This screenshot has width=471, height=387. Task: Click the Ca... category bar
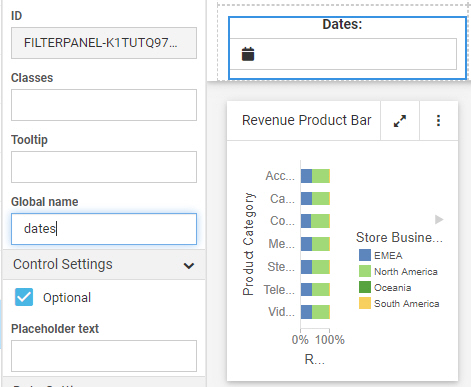315,199
